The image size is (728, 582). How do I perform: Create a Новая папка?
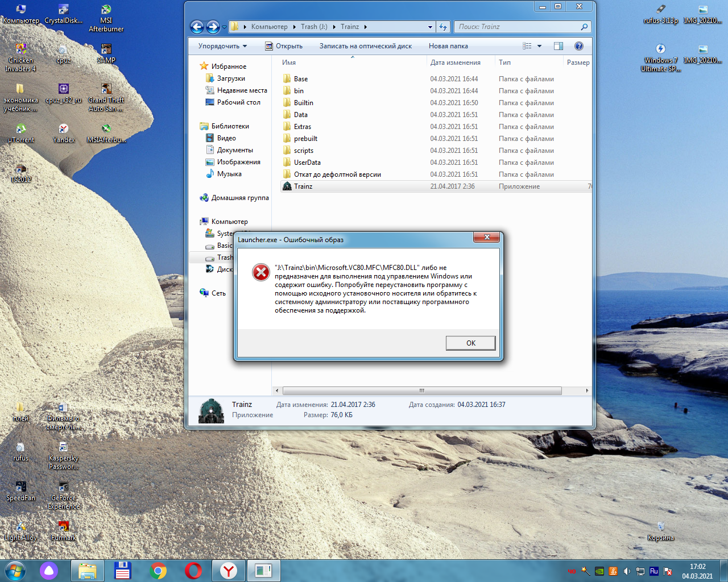tap(448, 46)
